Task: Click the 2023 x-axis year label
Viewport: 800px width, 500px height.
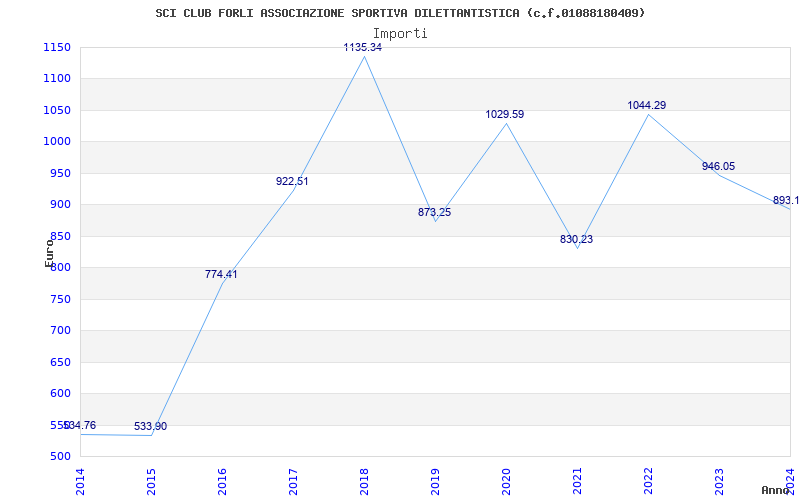Action: (719, 482)
